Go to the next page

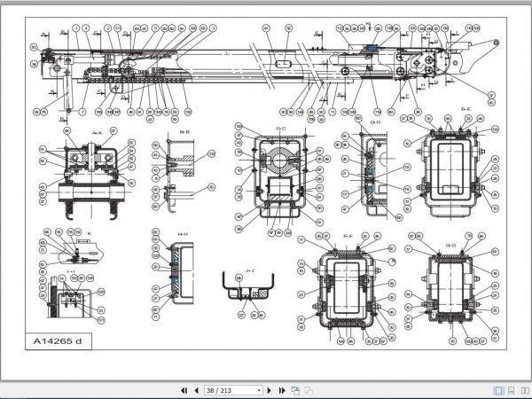[270, 390]
